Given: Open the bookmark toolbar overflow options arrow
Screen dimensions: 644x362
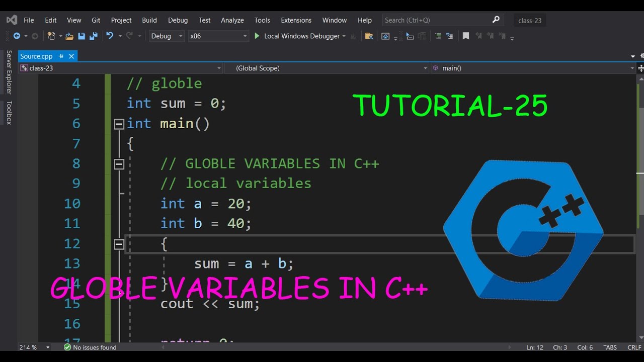Looking at the screenshot, I should pos(512,38).
